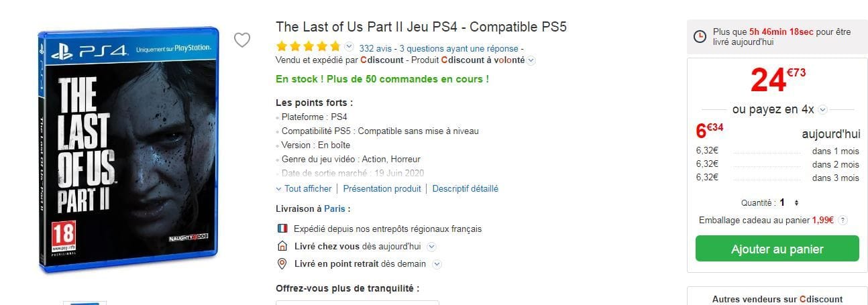Open '3 questions ayant une réponse' link
868x305 pixels.
(459, 48)
